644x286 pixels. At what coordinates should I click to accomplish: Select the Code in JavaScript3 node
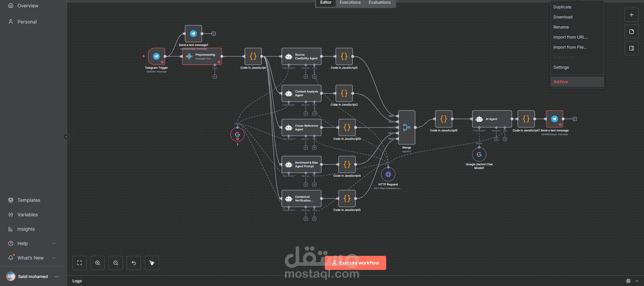tap(347, 127)
